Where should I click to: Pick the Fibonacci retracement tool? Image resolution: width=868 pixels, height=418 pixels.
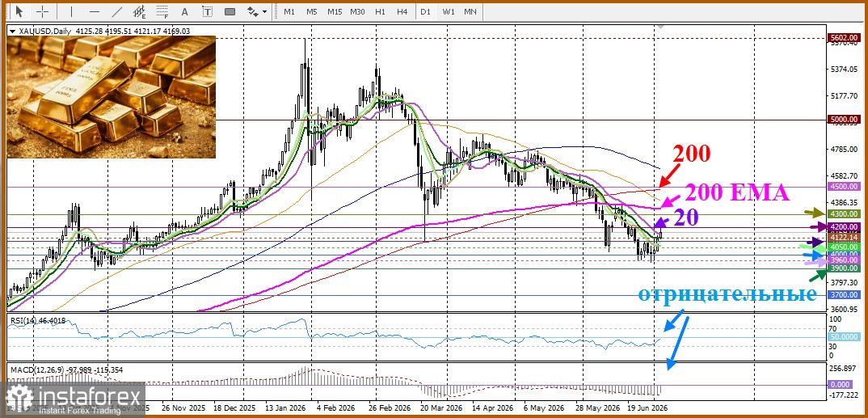[162, 11]
